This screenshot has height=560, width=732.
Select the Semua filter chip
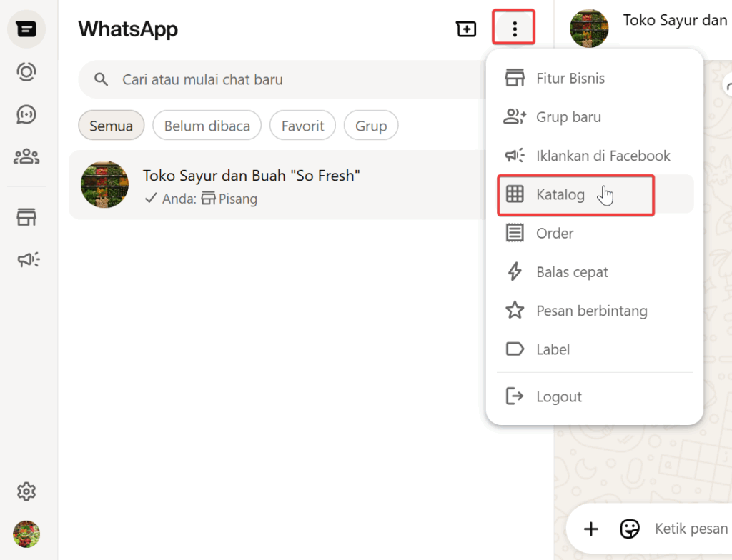point(111,126)
